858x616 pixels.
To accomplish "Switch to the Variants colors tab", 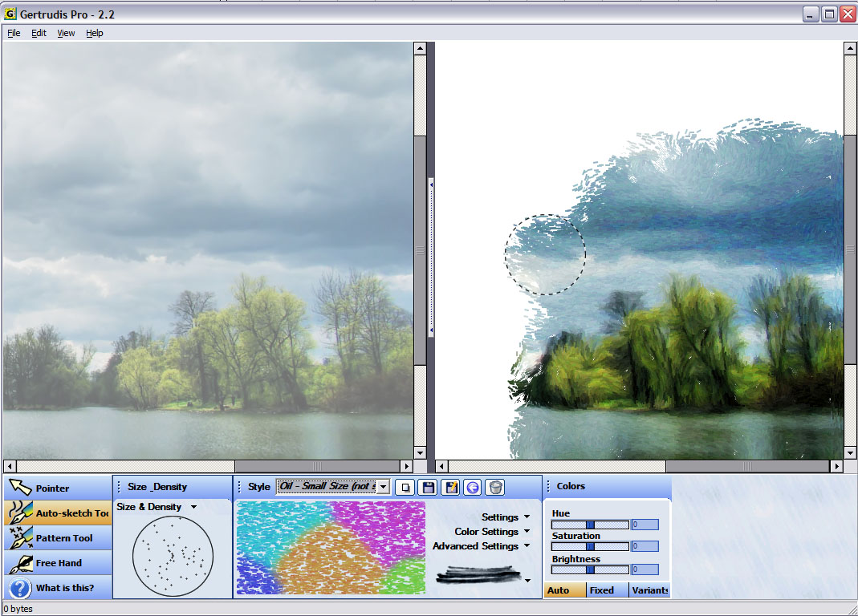I will click(649, 590).
